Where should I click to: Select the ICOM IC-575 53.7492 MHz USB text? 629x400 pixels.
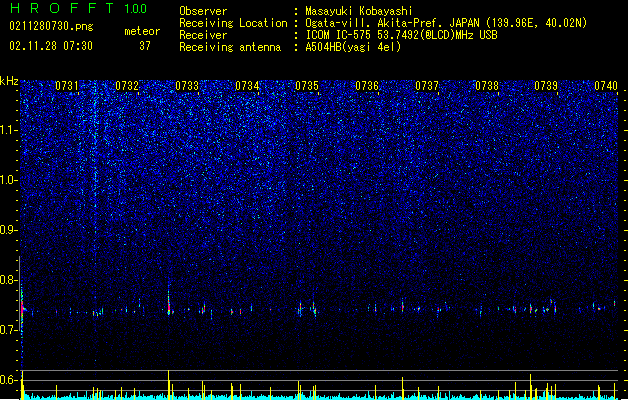pos(402,35)
